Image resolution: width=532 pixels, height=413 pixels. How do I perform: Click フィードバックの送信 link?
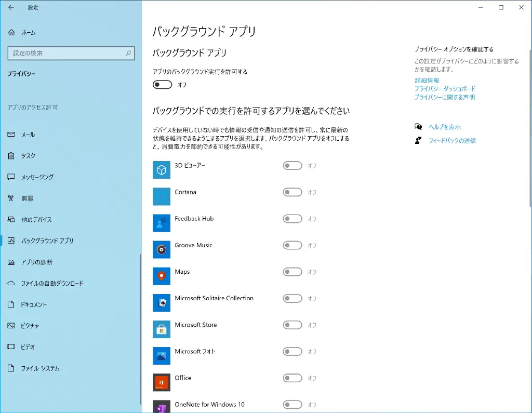pyautogui.click(x=451, y=141)
